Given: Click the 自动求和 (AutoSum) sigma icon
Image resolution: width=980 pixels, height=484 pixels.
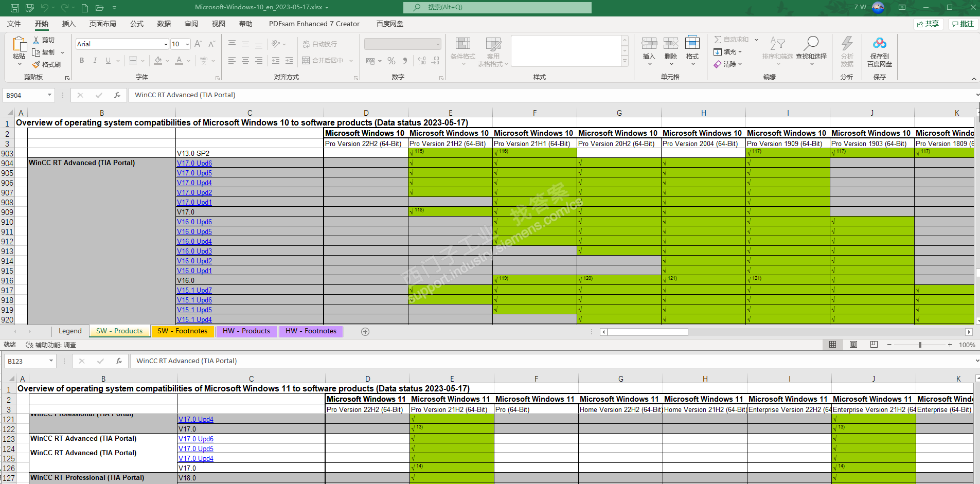Looking at the screenshot, I should point(718,40).
